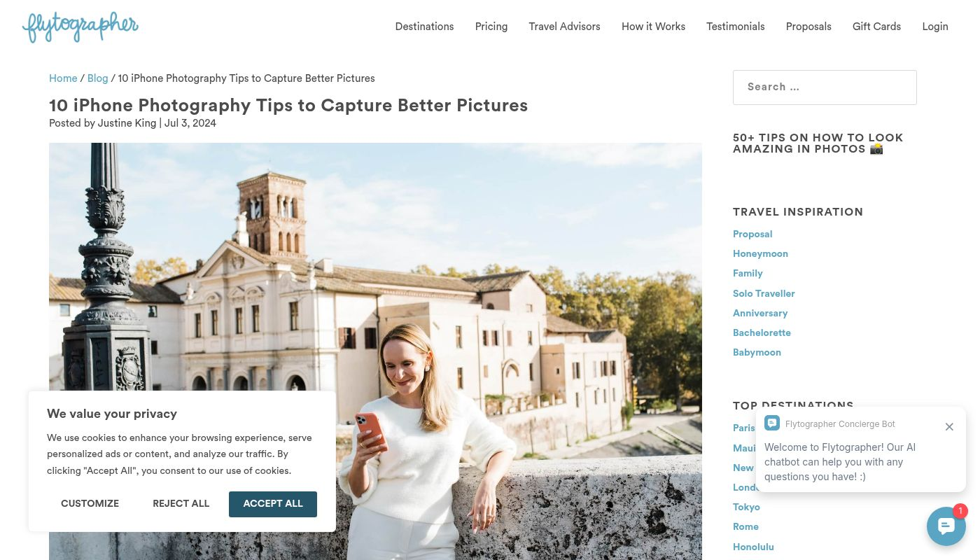Image resolution: width=980 pixels, height=560 pixels.
Task: Go to the Pricing page
Action: pyautogui.click(x=491, y=27)
